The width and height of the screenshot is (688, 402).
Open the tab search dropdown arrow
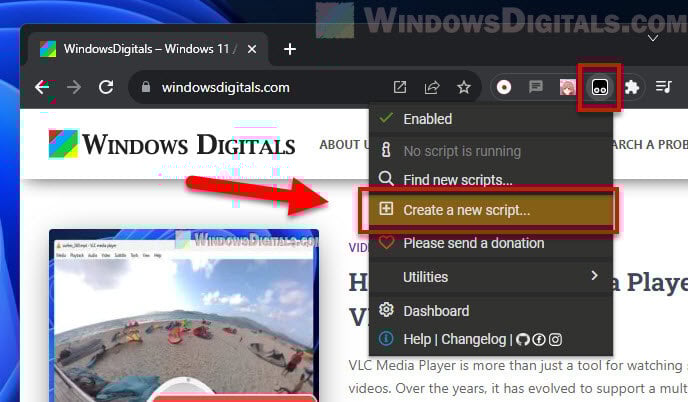[x=652, y=38]
